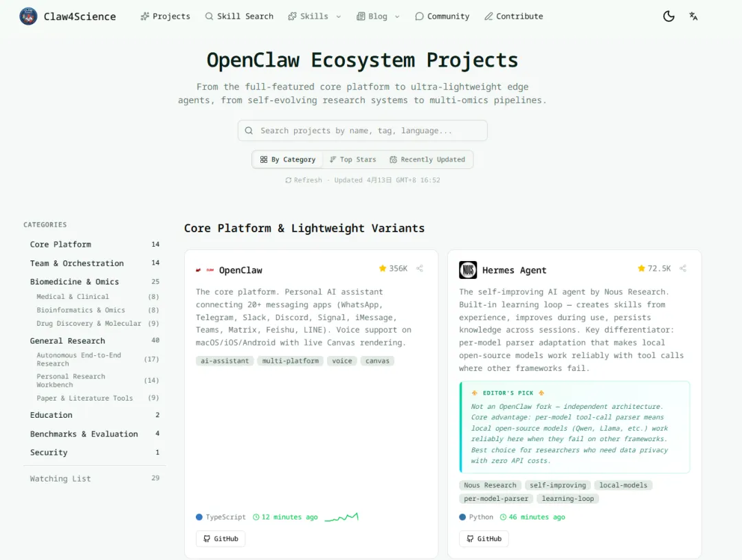Click the Core Platform & Lightweight Variants heading

pos(304,228)
